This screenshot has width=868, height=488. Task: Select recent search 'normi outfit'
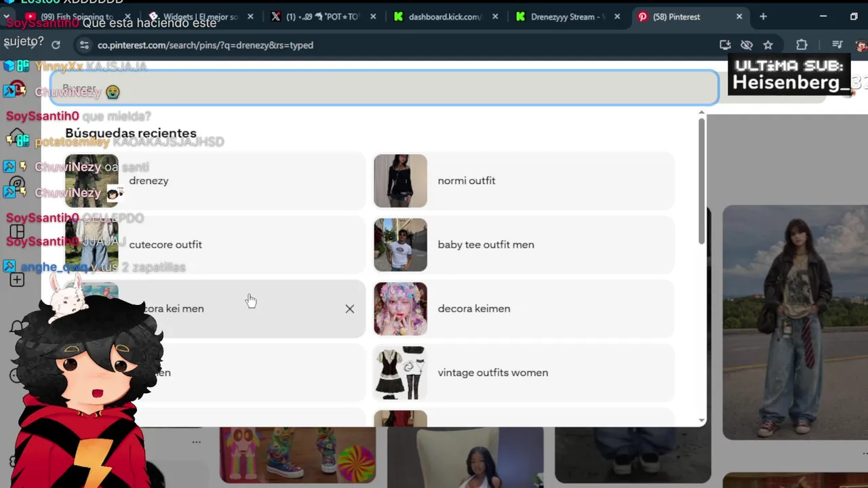524,181
